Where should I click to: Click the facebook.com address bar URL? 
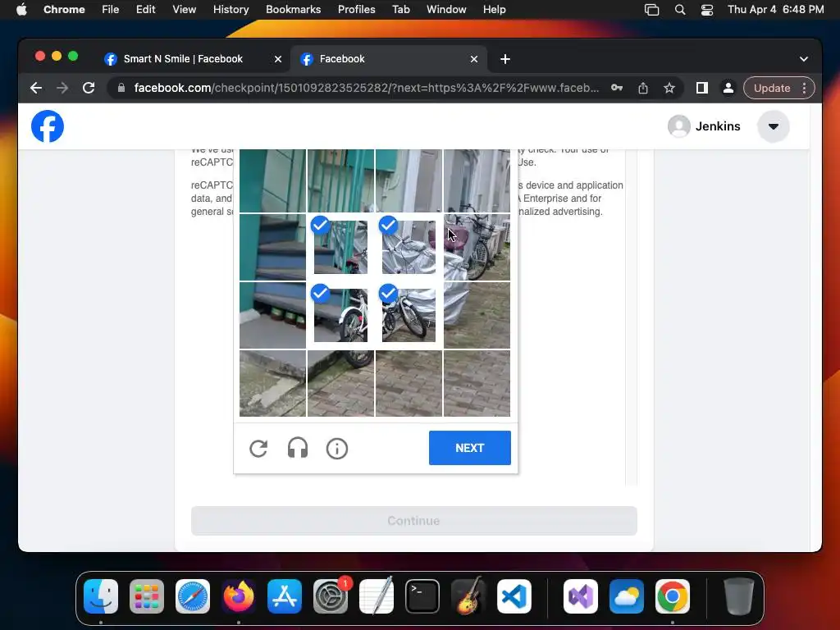367,88
